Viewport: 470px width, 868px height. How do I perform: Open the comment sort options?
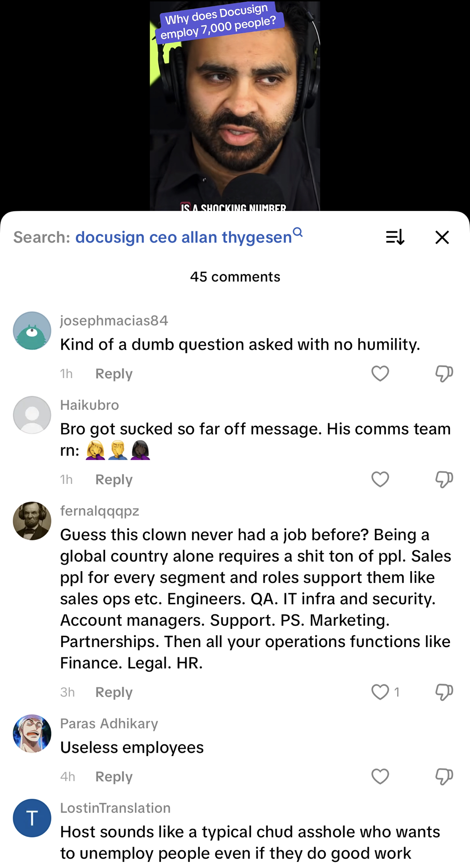(395, 237)
